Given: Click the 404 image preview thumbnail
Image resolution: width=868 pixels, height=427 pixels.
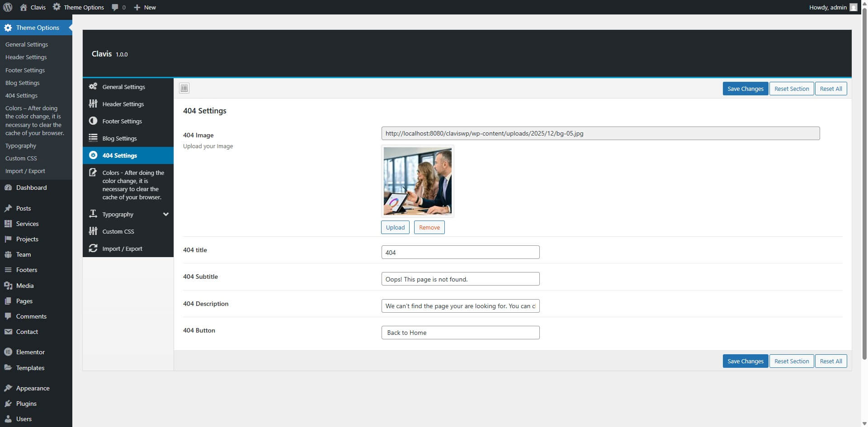Looking at the screenshot, I should (x=417, y=181).
